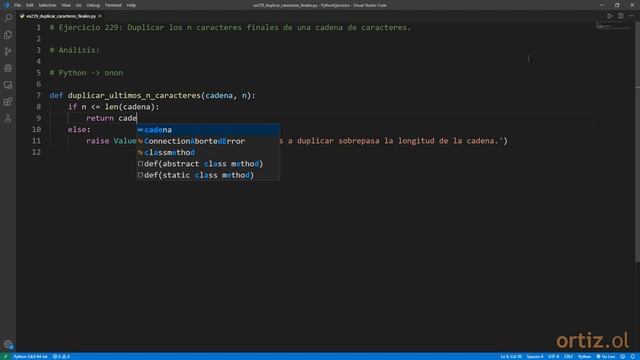Click the '# Análisis:' comment
The width and height of the screenshot is (640, 360).
(74, 50)
